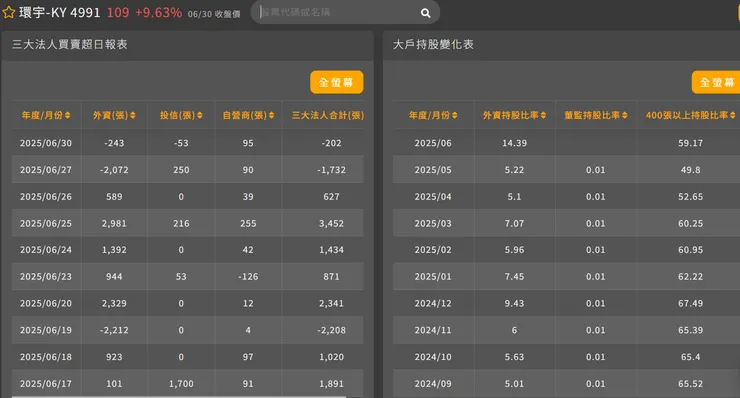Click the 2025/06/17 date cell
This screenshot has width=740, height=398.
coord(46,384)
